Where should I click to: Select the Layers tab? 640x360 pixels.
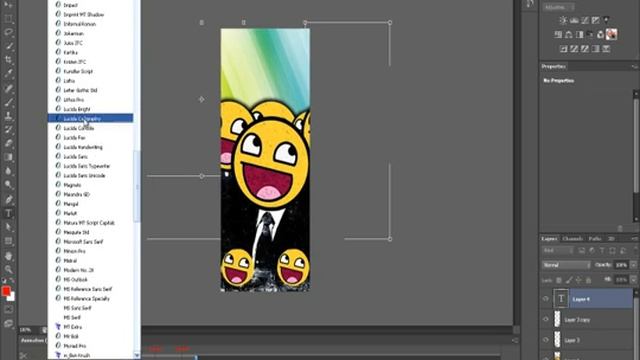(549, 239)
